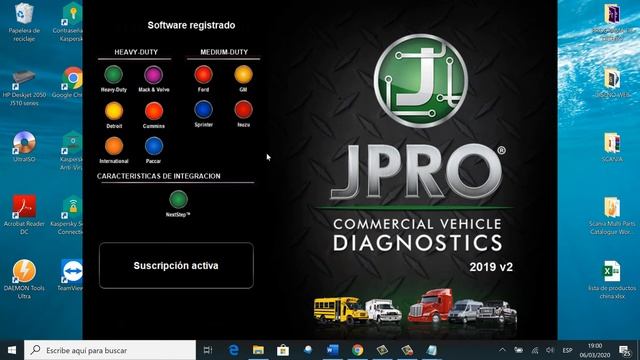Click the purple Mack & Volvo indicator
The width and height of the screenshot is (640, 360).
[x=153, y=75]
